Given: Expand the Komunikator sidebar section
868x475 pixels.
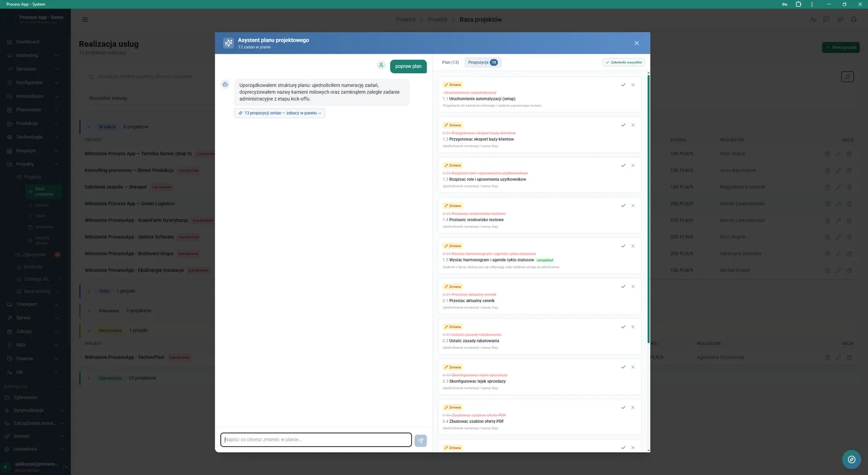Looking at the screenshot, I should (33, 96).
